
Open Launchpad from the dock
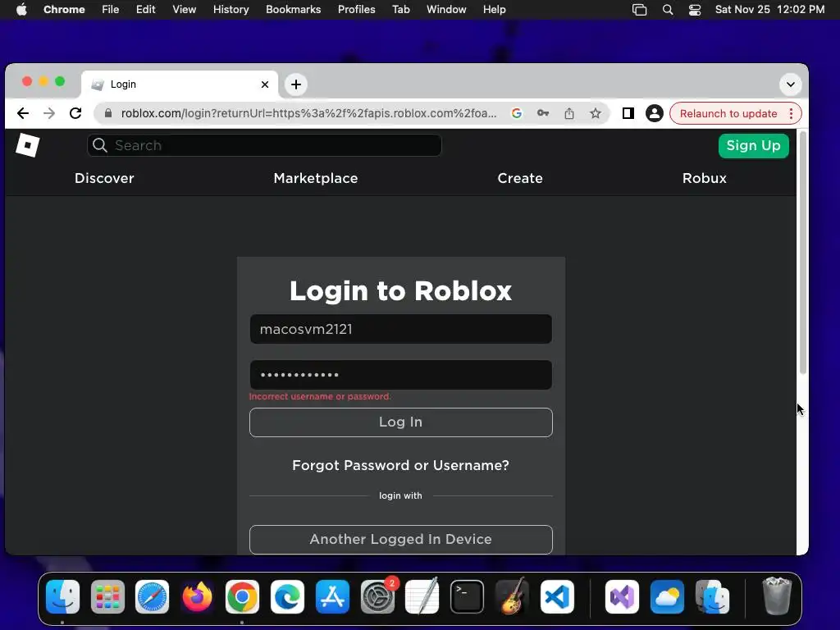point(107,596)
